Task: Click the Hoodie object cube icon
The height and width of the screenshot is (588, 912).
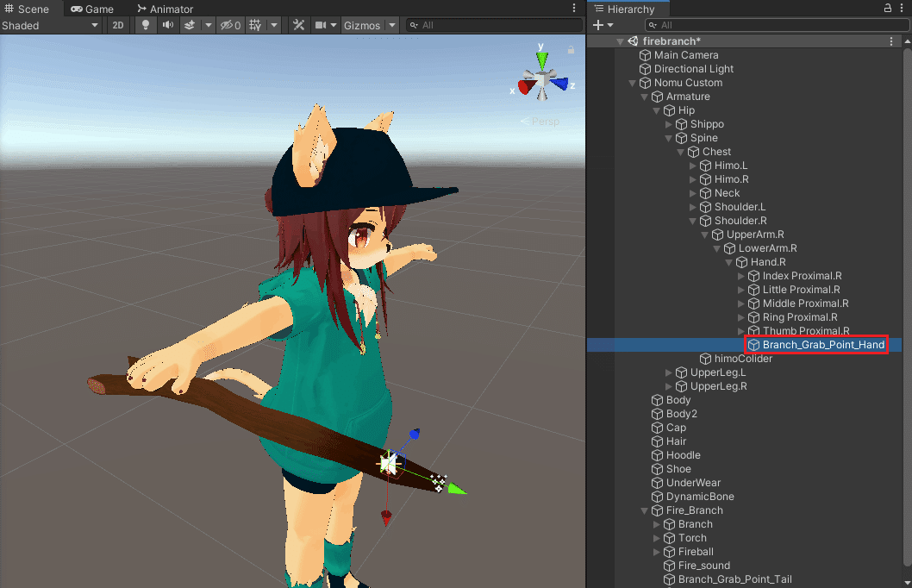Action: coord(657,455)
